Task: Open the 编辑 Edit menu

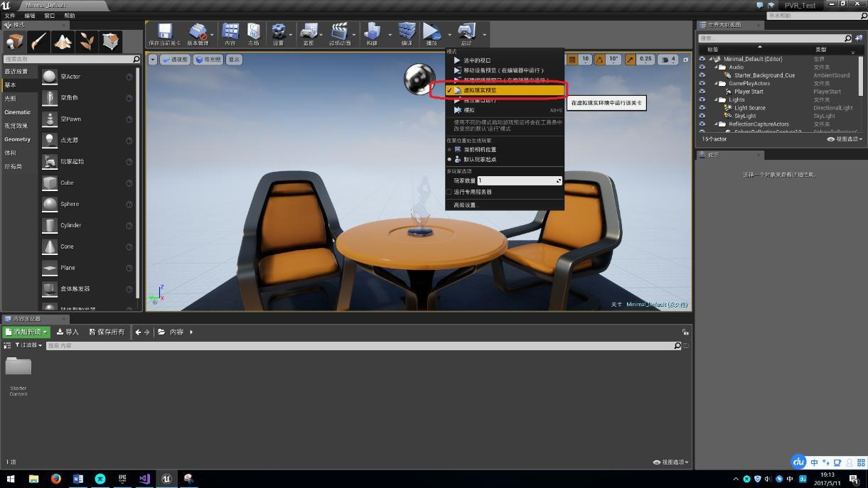Action: pos(30,16)
